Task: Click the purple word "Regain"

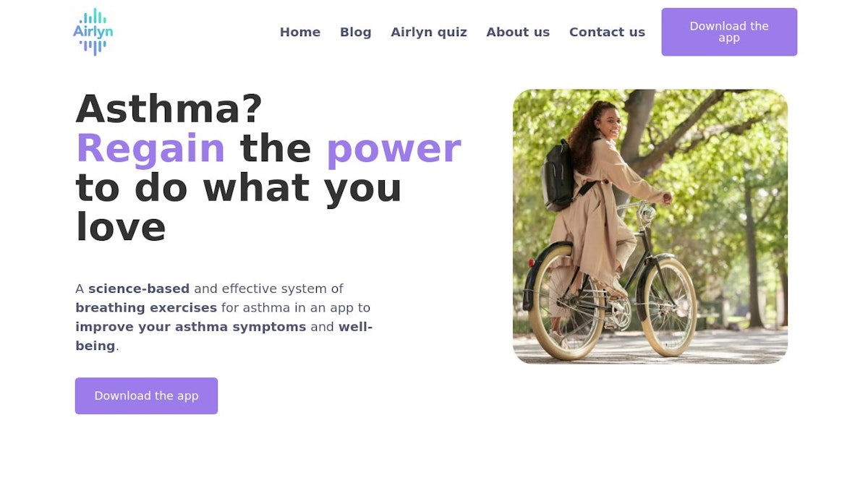Action: tap(150, 148)
